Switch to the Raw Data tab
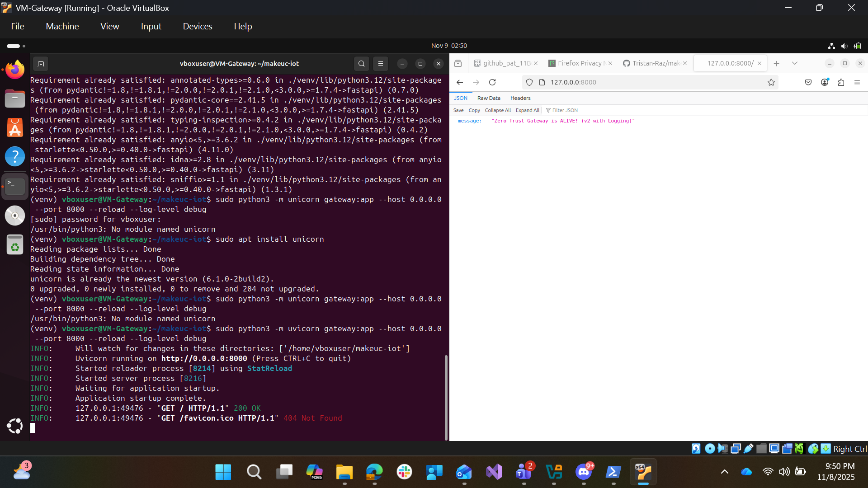The width and height of the screenshot is (868, 488). [489, 98]
